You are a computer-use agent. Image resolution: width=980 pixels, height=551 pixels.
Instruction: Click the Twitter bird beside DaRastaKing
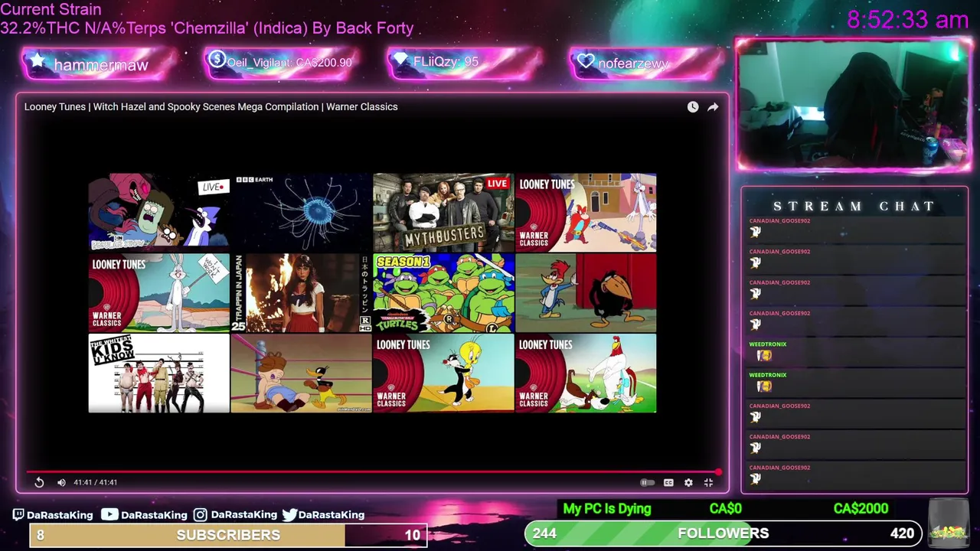point(289,515)
